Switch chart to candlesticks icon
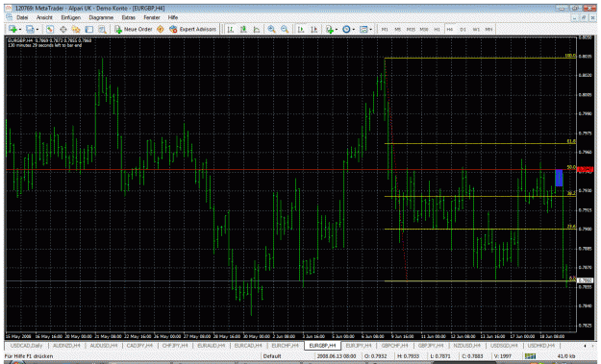601x364 pixels. point(243,29)
